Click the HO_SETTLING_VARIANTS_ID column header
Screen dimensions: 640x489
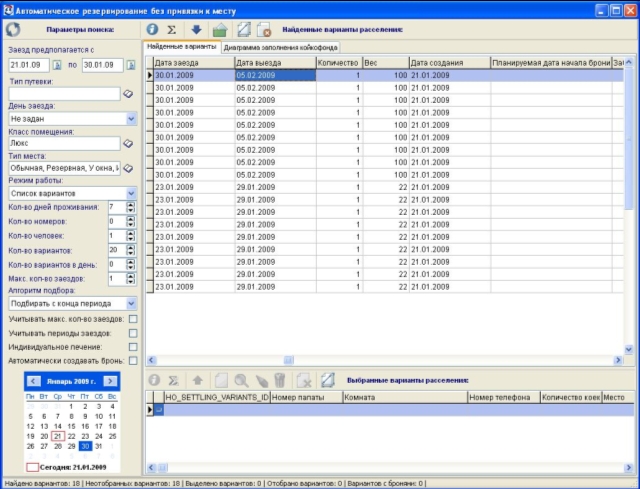[x=217, y=397]
